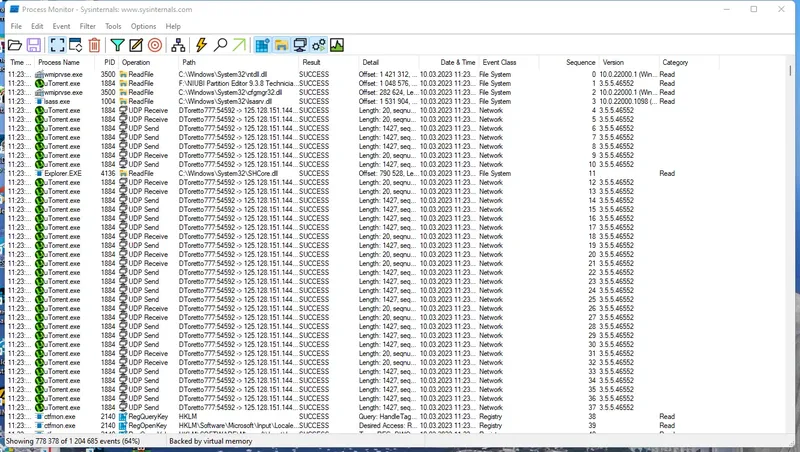Image resolution: width=800 pixels, height=452 pixels.
Task: Open a saved log with the folder icon
Action: point(15,45)
